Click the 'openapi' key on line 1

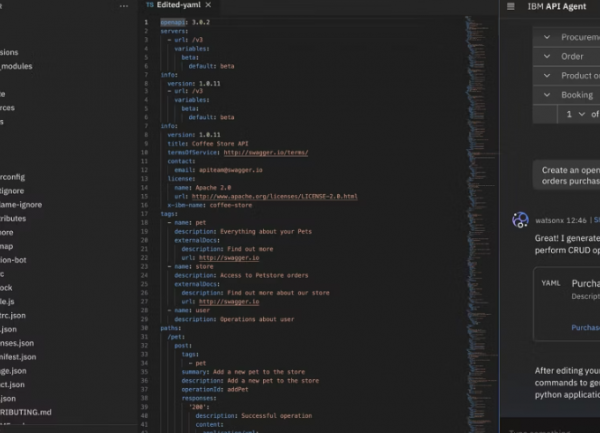click(x=172, y=22)
